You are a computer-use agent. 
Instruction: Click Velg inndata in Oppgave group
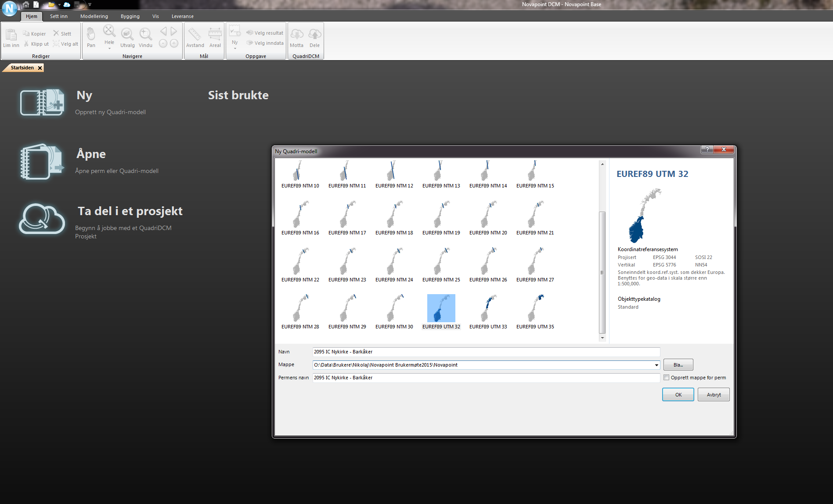pos(265,43)
